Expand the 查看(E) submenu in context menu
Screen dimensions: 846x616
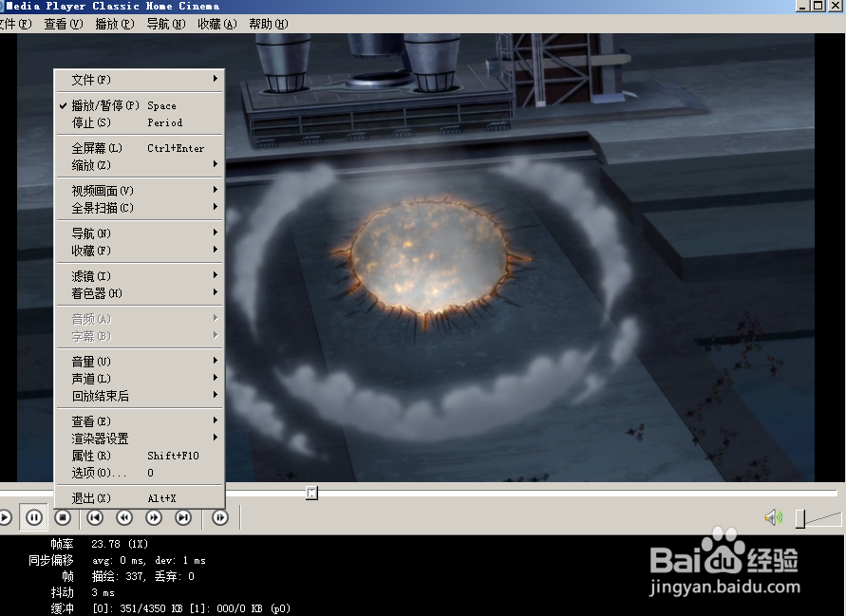tap(140, 421)
